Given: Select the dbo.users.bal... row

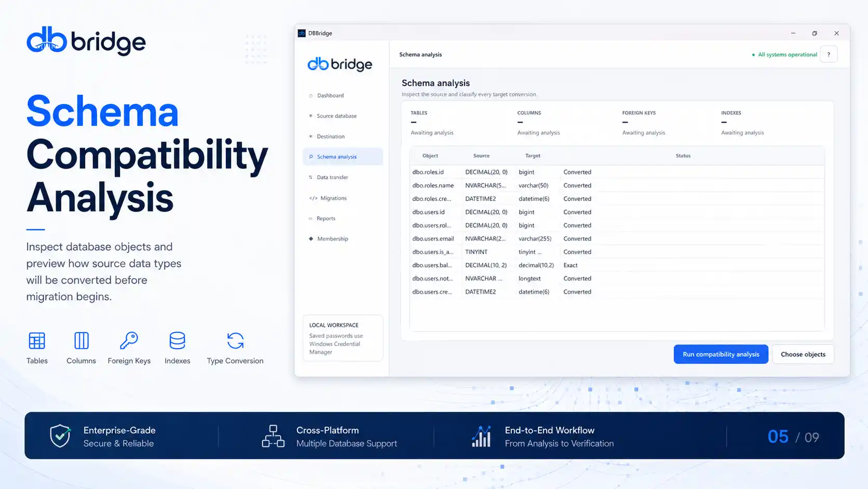Looking at the screenshot, I should tap(617, 266).
